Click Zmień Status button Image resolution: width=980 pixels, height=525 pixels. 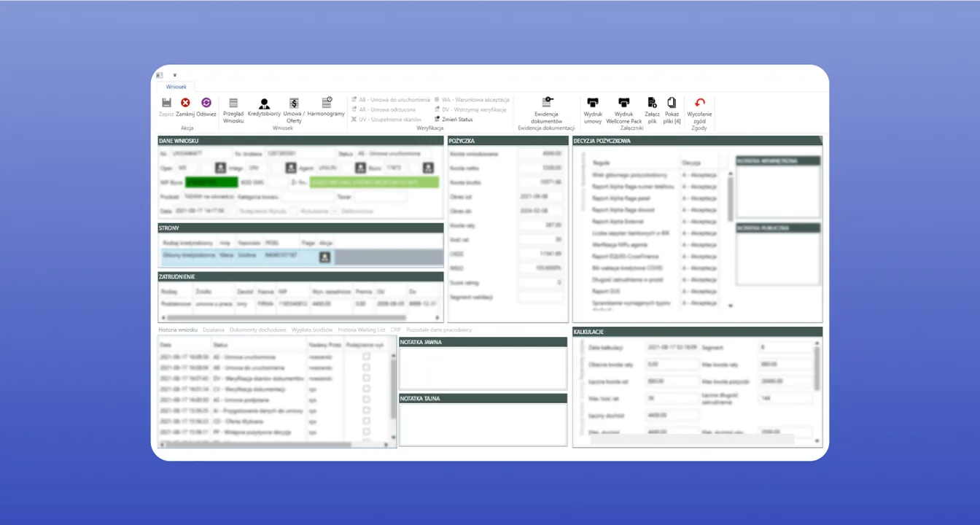pos(454,119)
